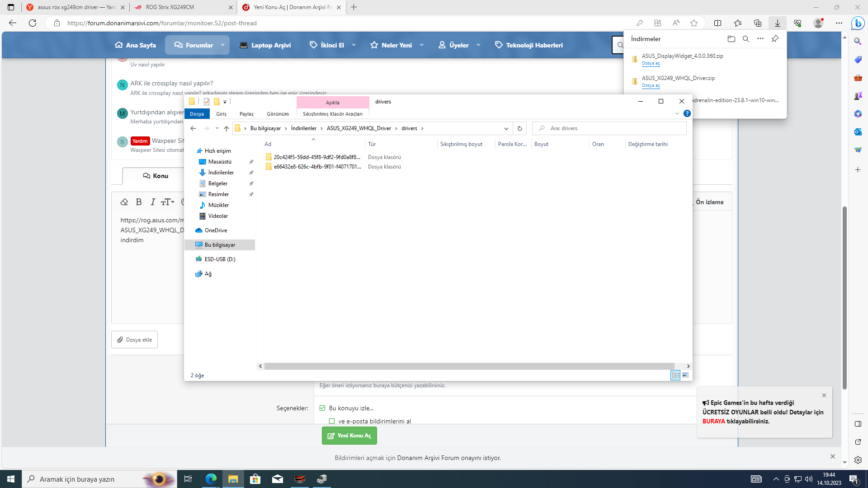Open Paylaş ribbon tab
The height and width of the screenshot is (488, 868).
246,114
